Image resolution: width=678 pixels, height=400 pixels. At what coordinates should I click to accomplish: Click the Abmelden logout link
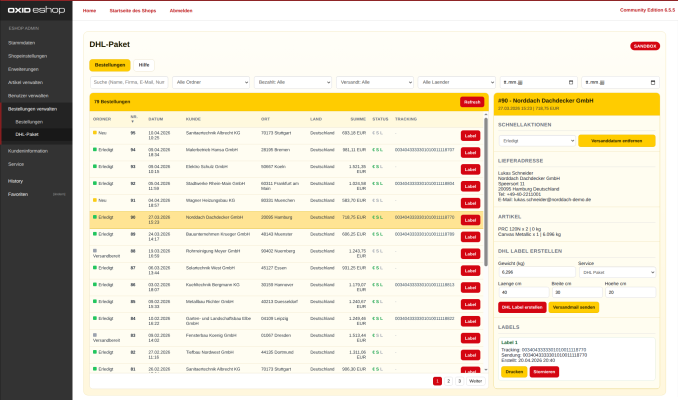click(181, 10)
